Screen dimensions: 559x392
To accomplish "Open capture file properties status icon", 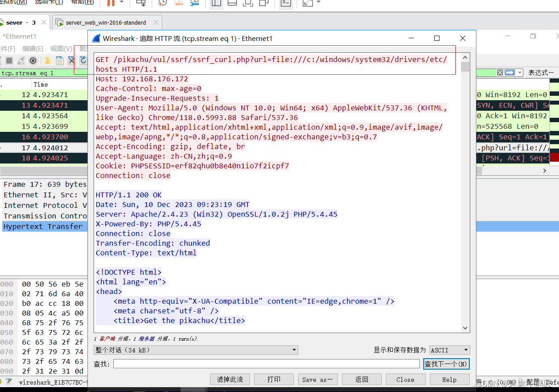I will tap(9, 381).
